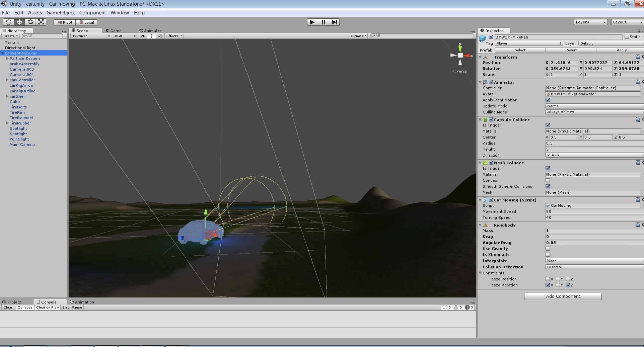Open the Gizmos dropdown
The height and width of the screenshot is (347, 644).
pyautogui.click(x=358, y=36)
